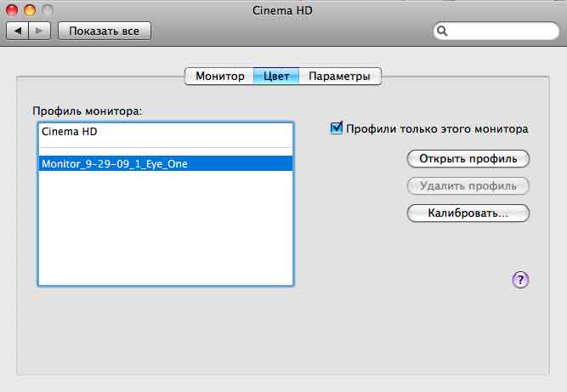
Task: Focus the search input field
Action: (x=496, y=31)
